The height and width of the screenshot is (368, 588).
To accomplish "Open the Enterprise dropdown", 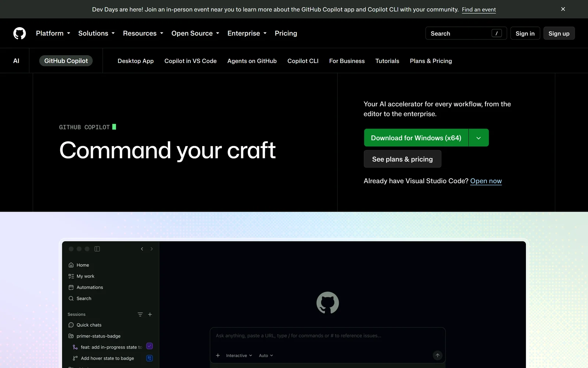I will [x=247, y=33].
